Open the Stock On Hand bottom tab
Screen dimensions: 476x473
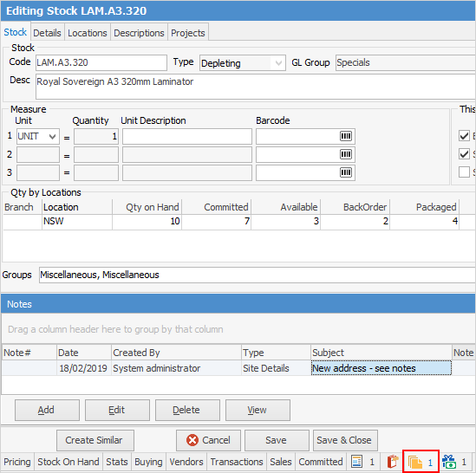(x=68, y=462)
